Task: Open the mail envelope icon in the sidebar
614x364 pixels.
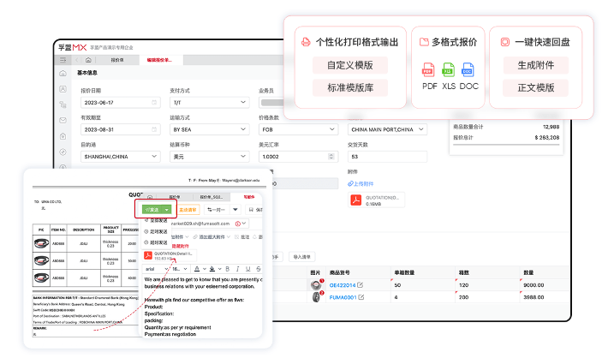Action: point(63,119)
